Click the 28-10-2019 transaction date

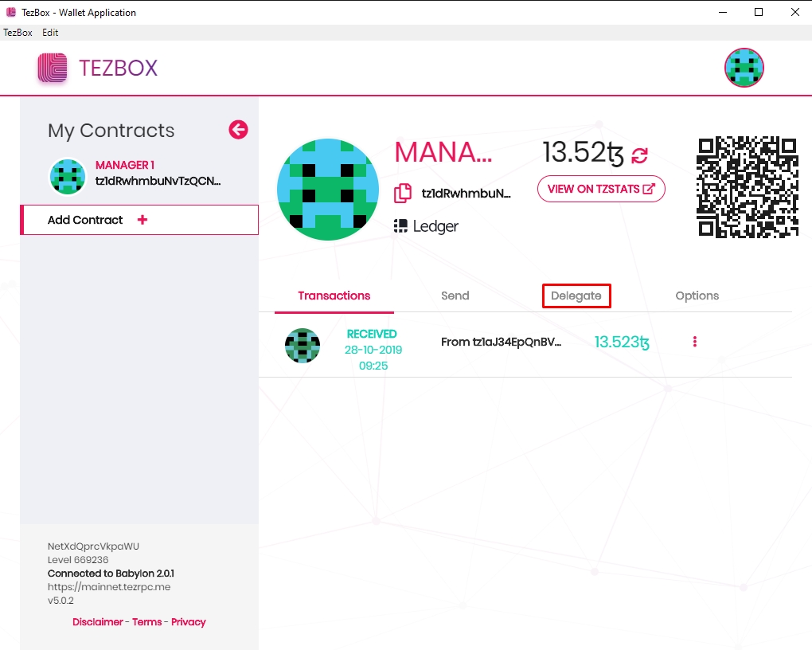point(373,350)
